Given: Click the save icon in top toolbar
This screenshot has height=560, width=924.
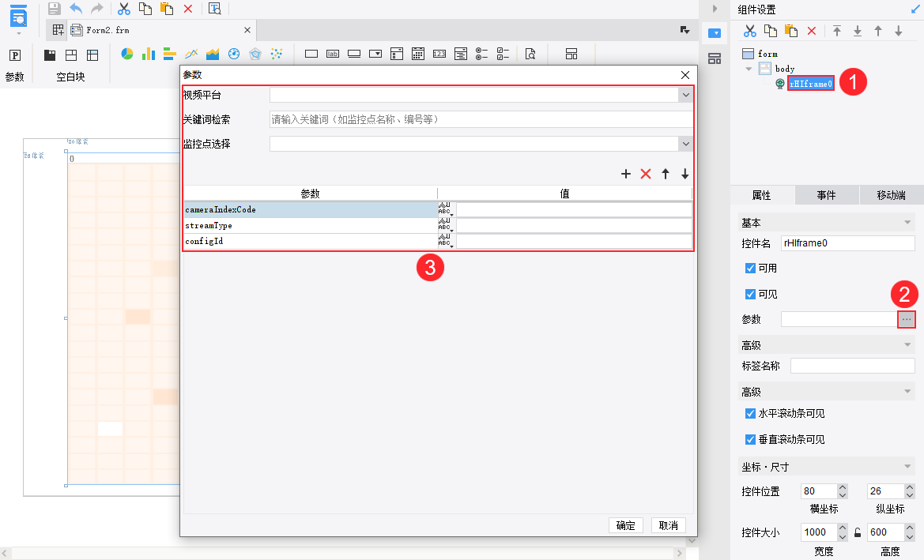Looking at the screenshot, I should coord(55,9).
